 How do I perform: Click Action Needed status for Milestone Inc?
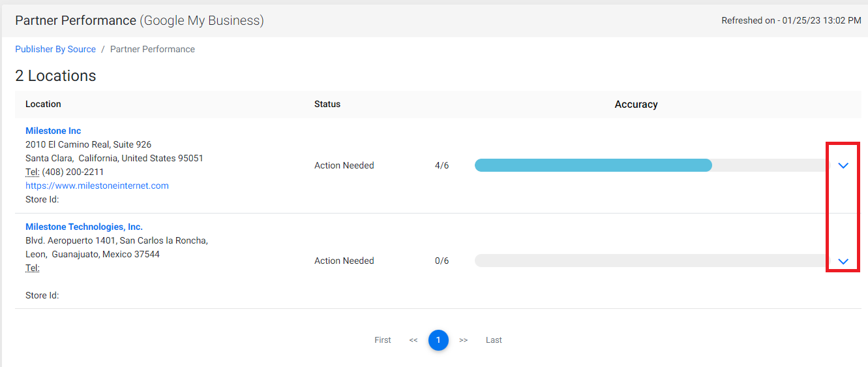(344, 165)
